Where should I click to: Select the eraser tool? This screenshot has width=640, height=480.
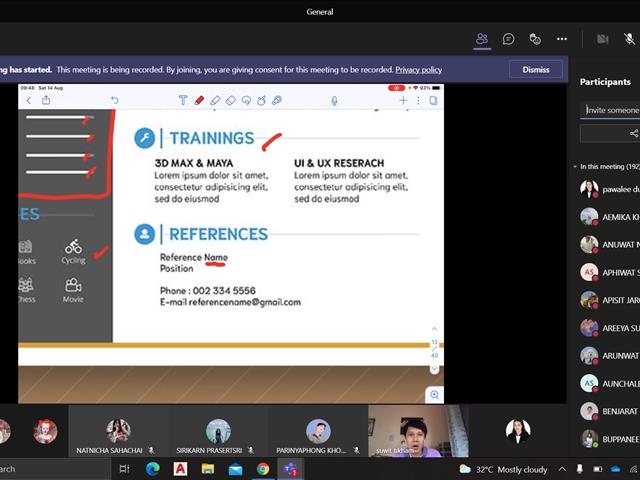point(231,100)
